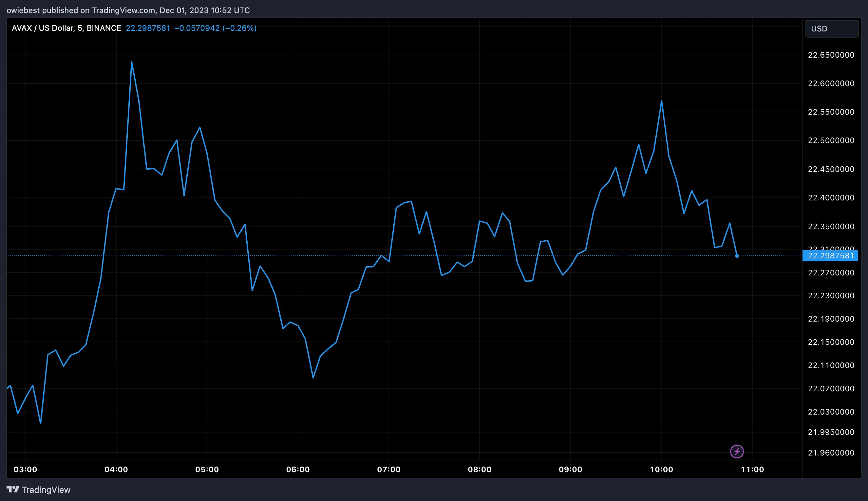
Task: Click the 03:00 time axis label
Action: (26, 469)
